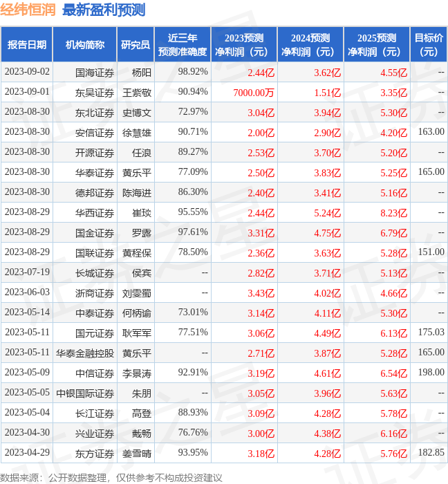
Task: Click the date cell 2023-06-03
Action: [27, 292]
